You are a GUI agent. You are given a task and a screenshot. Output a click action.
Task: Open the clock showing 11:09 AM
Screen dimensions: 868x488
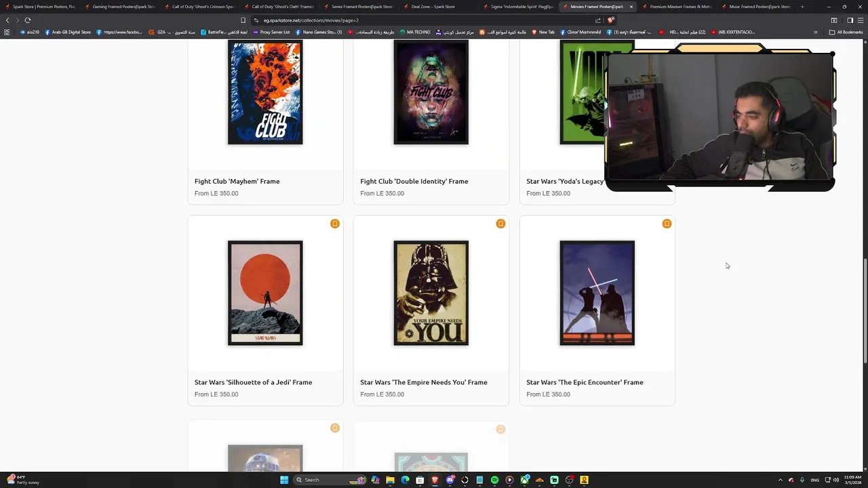point(853,480)
